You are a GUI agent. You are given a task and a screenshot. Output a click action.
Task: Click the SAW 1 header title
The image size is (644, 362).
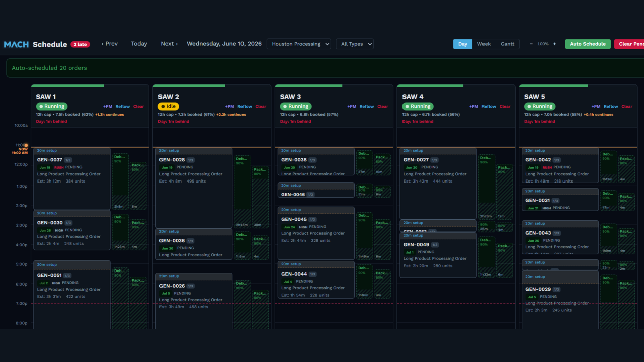pos(46,96)
